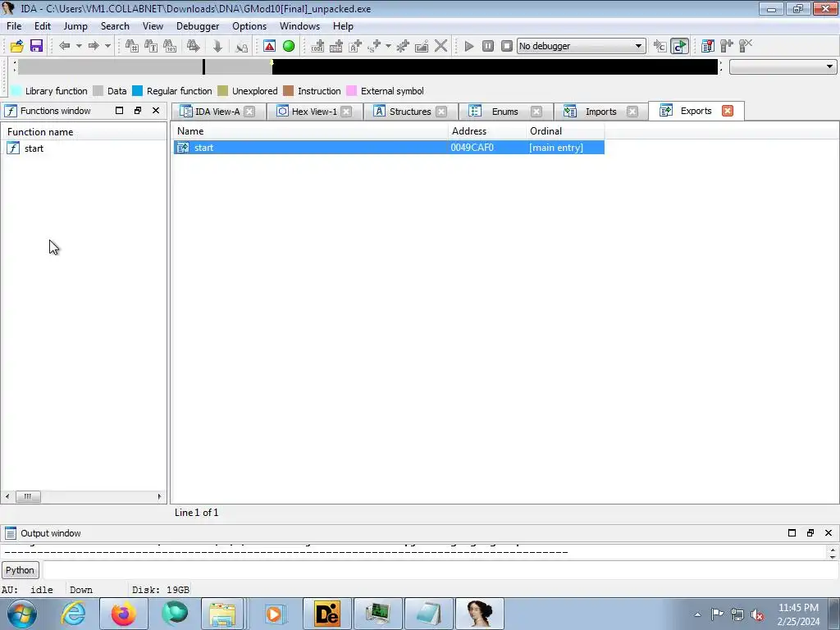Close the Functions window panel
Image resolution: width=840 pixels, height=630 pixels.
(156, 111)
